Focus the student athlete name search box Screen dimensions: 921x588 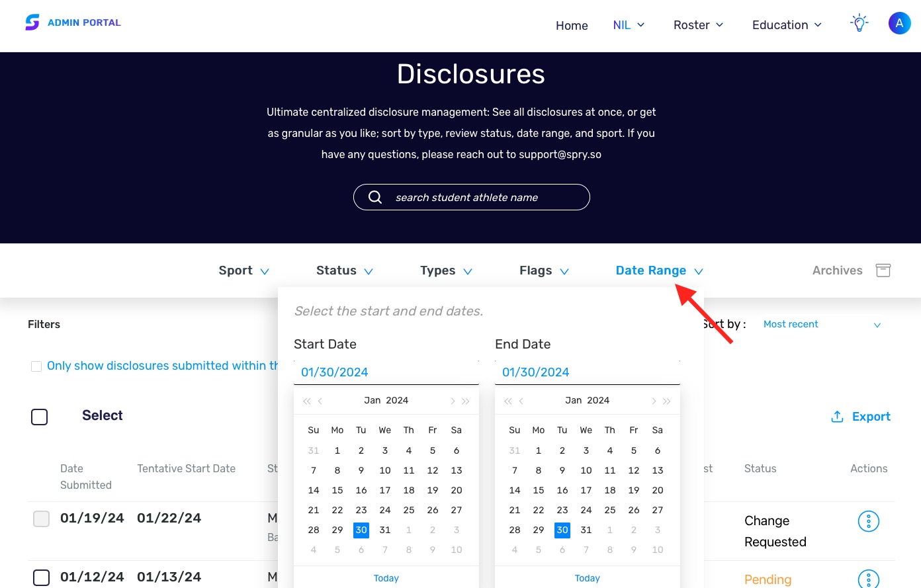[x=472, y=197]
